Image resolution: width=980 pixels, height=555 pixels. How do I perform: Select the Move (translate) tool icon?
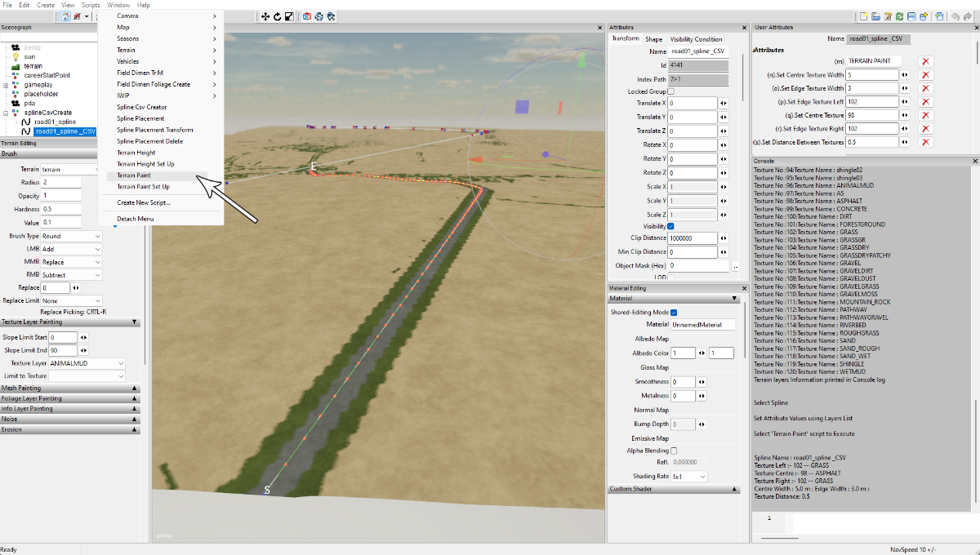[x=265, y=16]
